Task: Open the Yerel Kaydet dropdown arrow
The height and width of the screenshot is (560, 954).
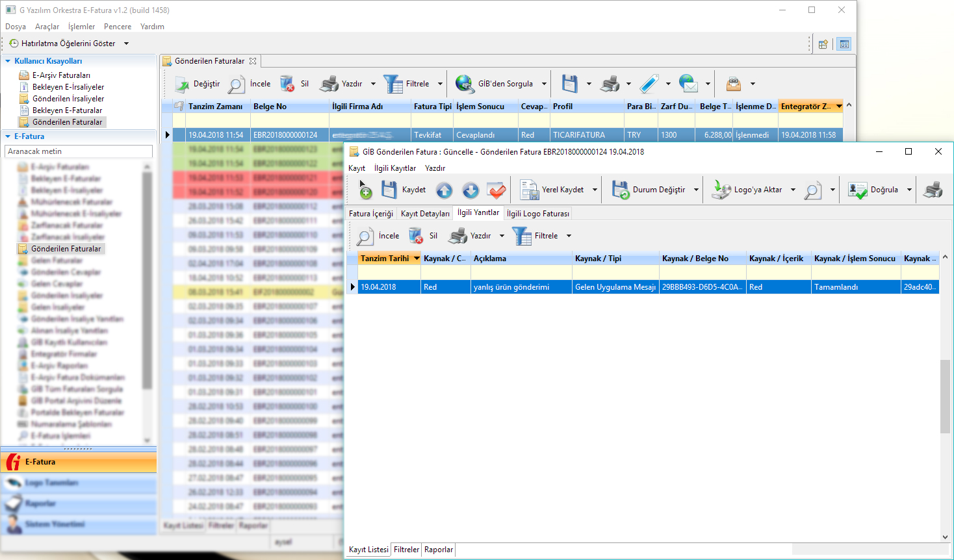Action: pyautogui.click(x=595, y=190)
